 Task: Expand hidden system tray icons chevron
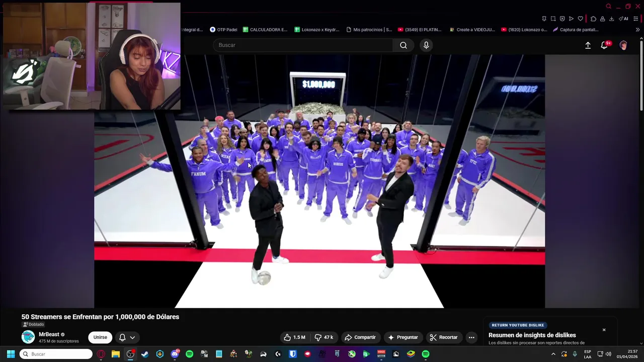[553, 354]
